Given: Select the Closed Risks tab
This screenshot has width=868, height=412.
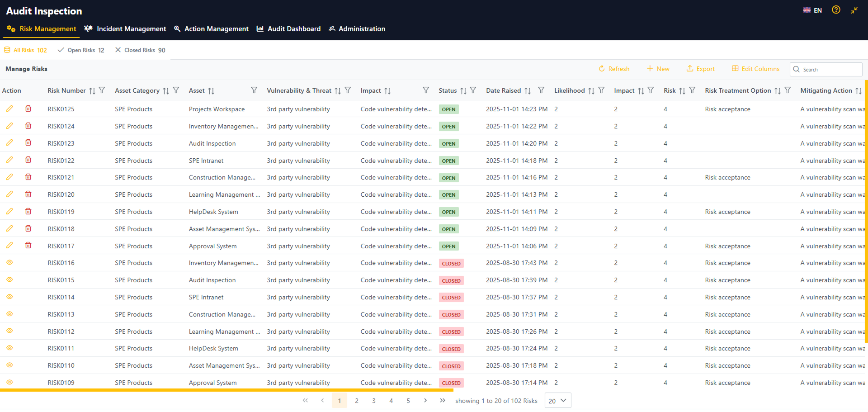Looking at the screenshot, I should click(140, 50).
